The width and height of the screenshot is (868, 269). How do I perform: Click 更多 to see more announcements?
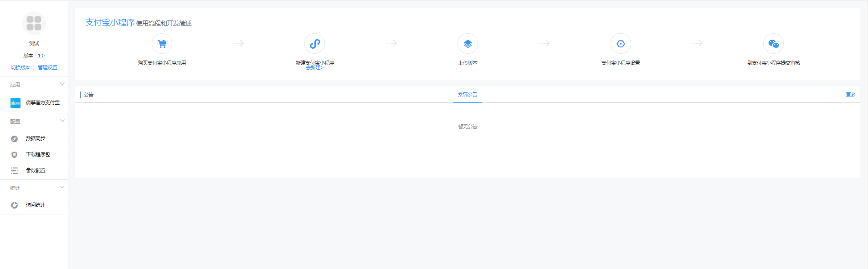(851, 95)
